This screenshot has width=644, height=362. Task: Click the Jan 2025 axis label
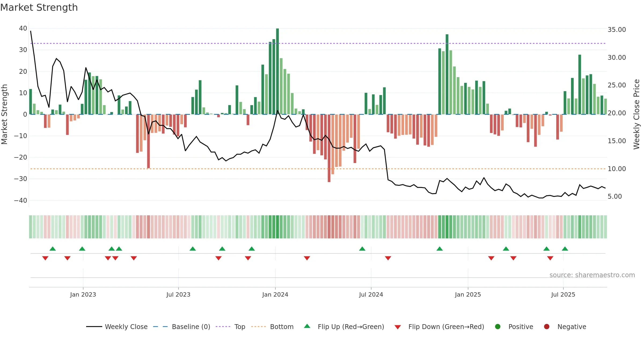(x=468, y=294)
